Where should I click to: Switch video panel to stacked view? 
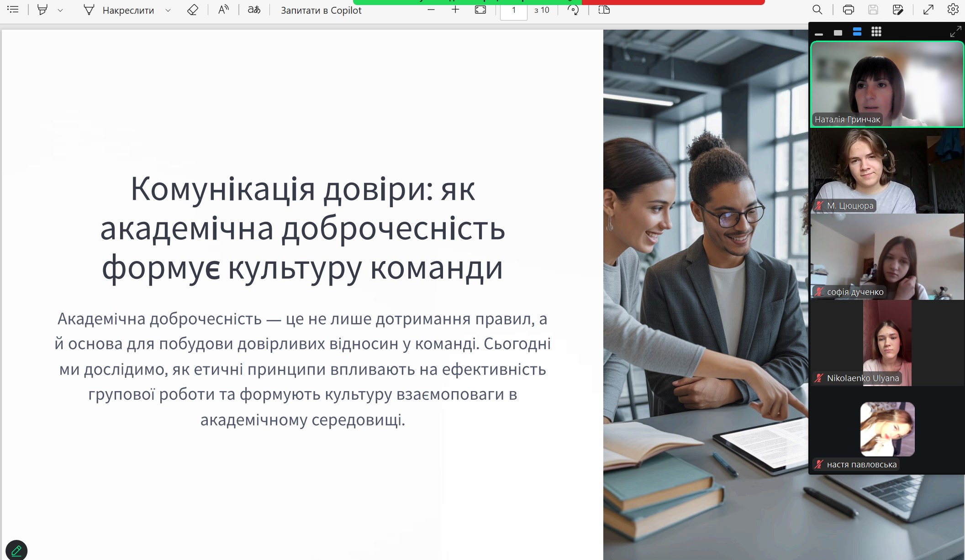tap(857, 32)
